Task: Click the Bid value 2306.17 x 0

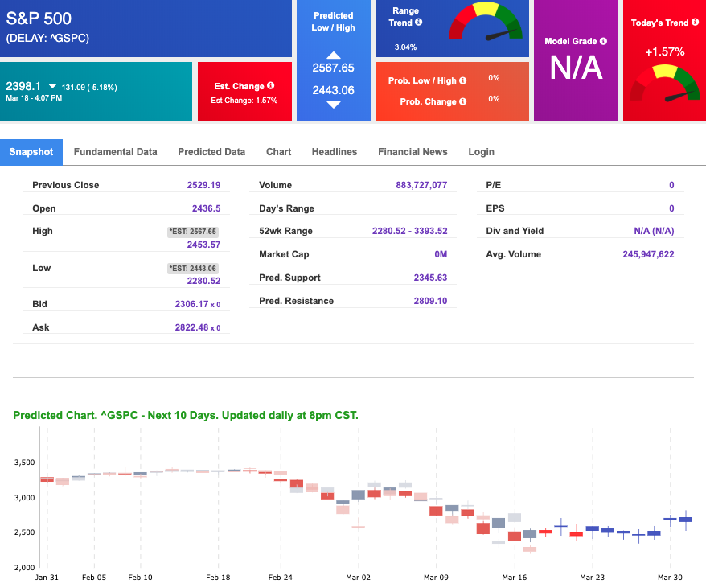Action: 198,304
